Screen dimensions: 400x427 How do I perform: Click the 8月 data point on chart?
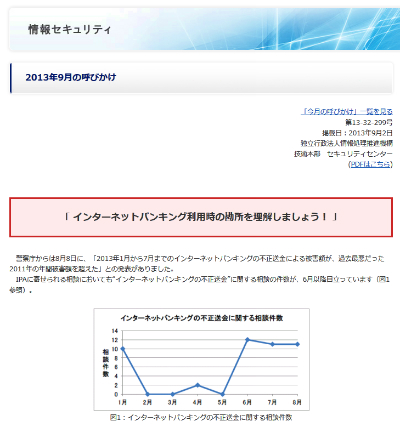(x=297, y=344)
